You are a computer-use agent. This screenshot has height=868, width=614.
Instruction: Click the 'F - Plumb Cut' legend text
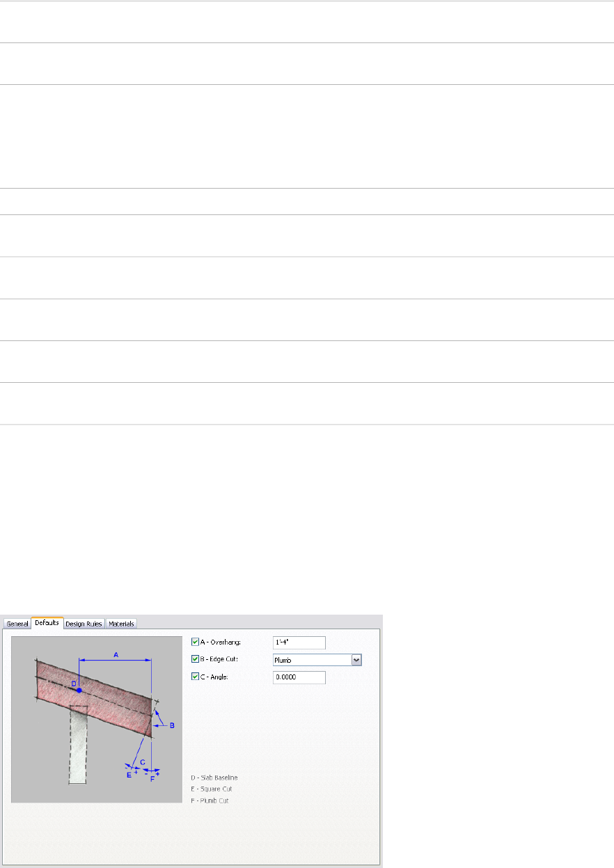click(210, 800)
